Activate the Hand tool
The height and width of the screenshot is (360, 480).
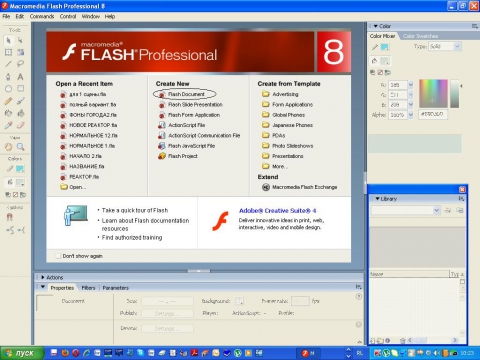click(x=8, y=147)
